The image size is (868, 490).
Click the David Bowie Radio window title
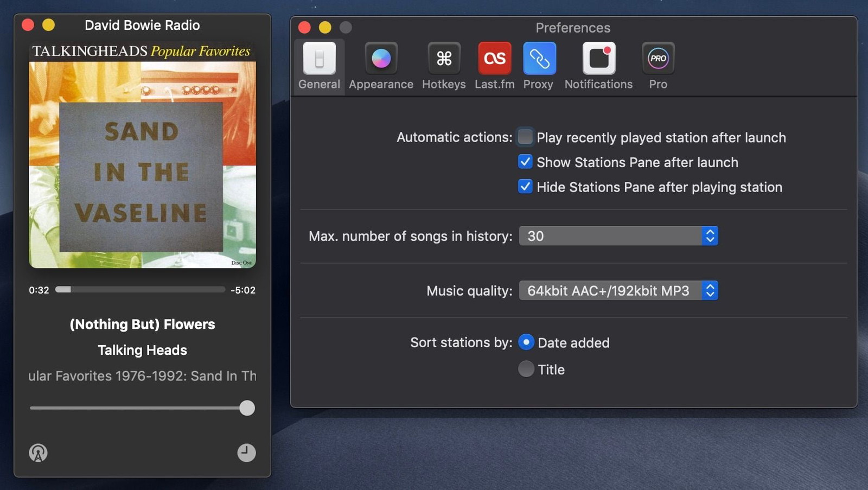click(142, 25)
